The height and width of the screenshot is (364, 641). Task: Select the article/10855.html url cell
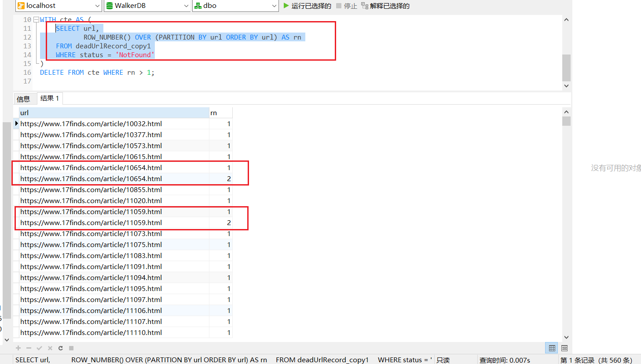click(114, 190)
